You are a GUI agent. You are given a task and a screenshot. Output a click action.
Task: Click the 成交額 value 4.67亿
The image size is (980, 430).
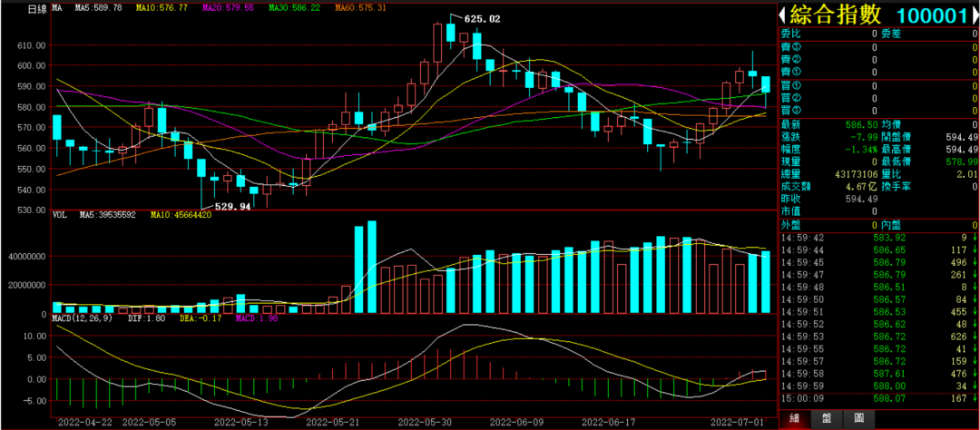click(863, 186)
